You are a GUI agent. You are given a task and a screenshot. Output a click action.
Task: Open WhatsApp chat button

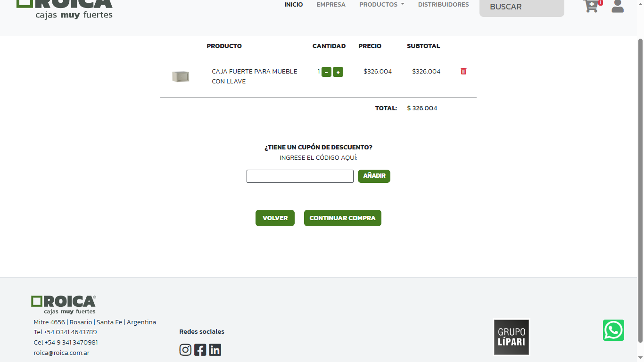click(x=613, y=330)
